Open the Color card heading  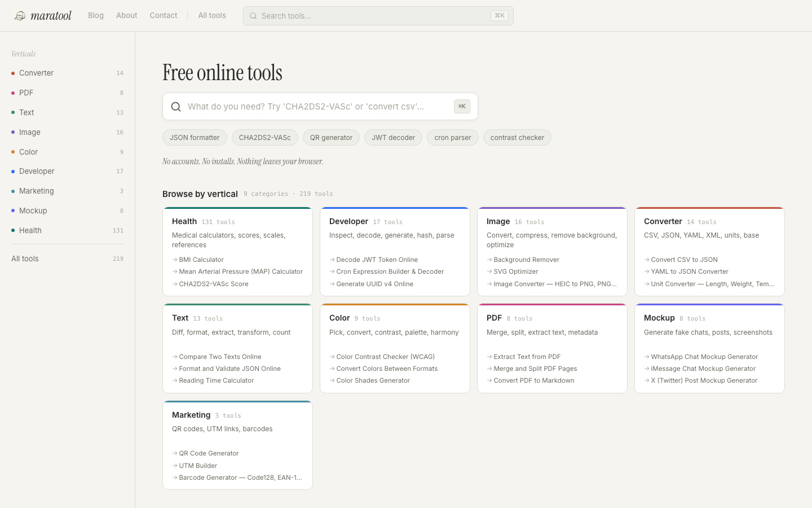tap(339, 318)
